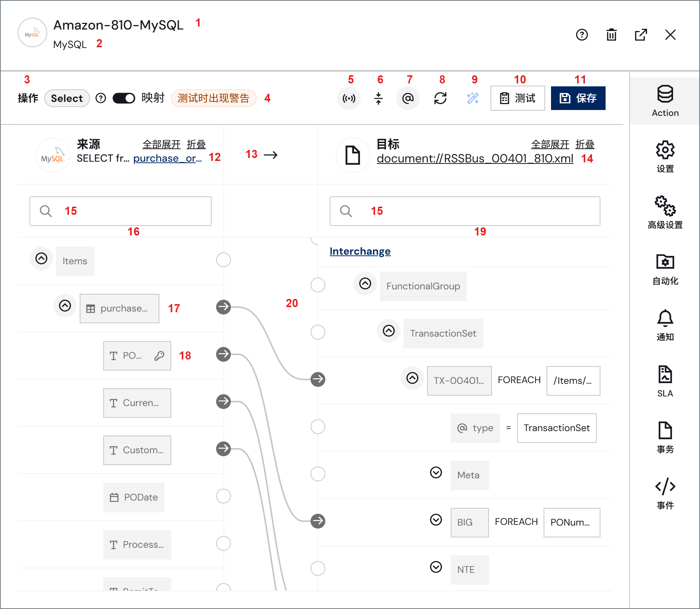Image resolution: width=700 pixels, height=609 pixels.
Task: Open the SLA sidebar icon
Action: [x=665, y=381]
